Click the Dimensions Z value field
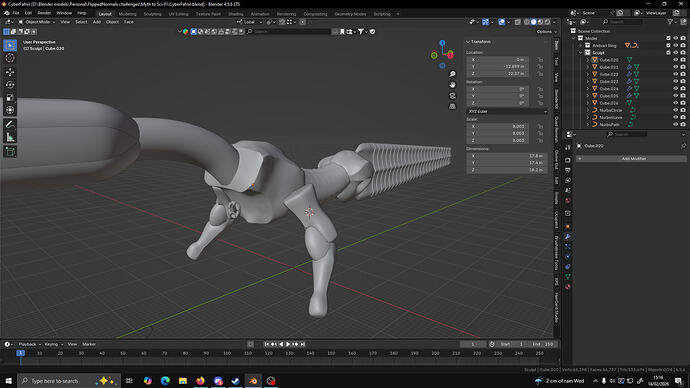 click(507, 170)
